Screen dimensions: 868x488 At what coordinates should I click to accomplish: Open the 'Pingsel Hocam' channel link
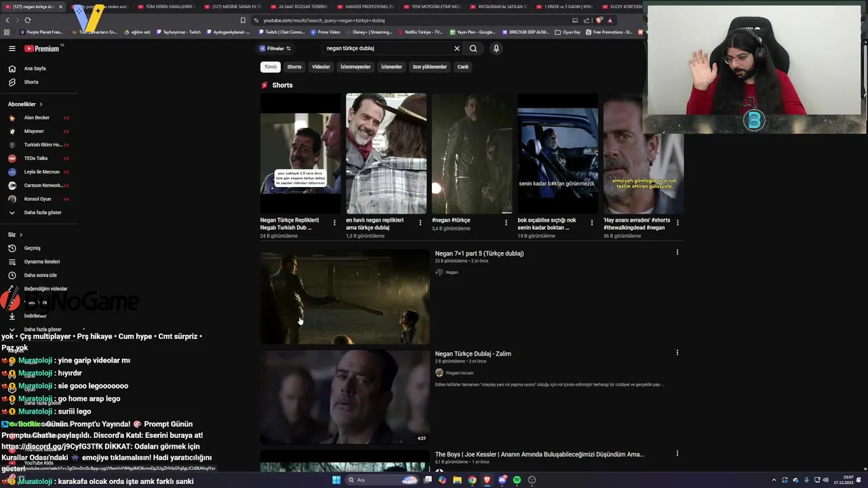[459, 373]
